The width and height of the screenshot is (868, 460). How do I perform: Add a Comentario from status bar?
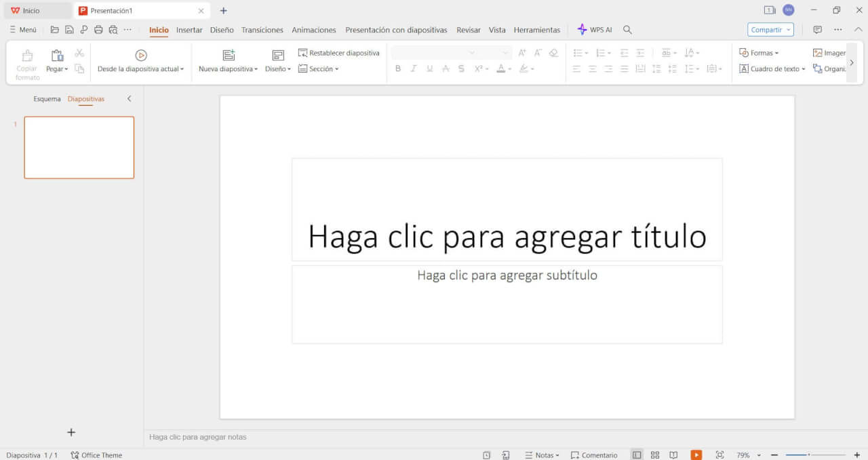(594, 455)
